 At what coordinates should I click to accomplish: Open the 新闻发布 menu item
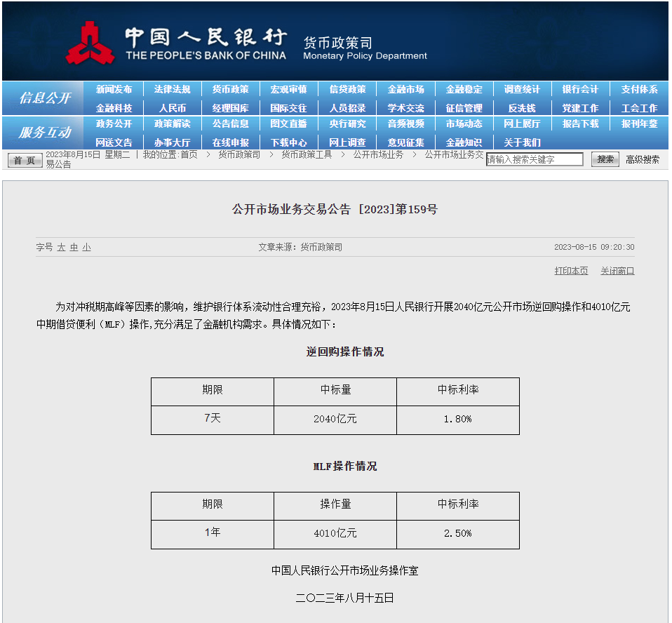coord(114,90)
